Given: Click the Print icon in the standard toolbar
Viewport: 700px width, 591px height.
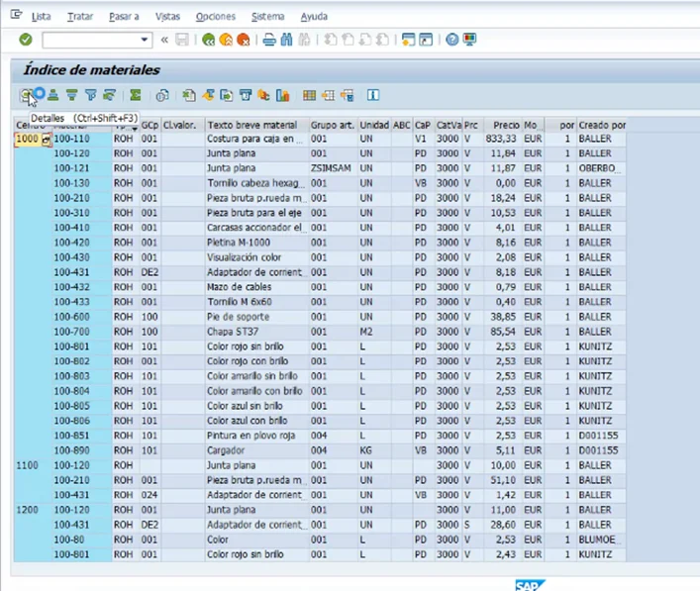Looking at the screenshot, I should click(x=269, y=40).
